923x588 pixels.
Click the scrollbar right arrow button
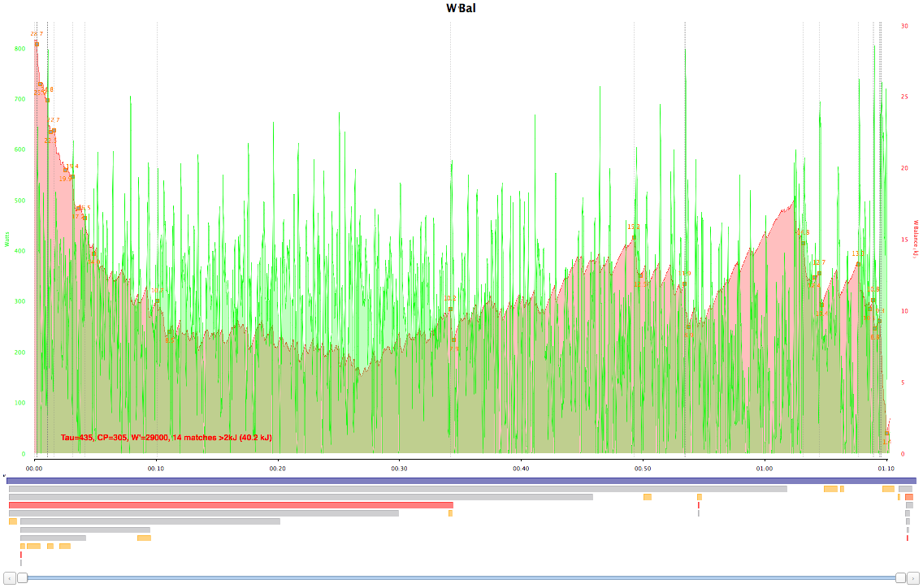(x=912, y=577)
